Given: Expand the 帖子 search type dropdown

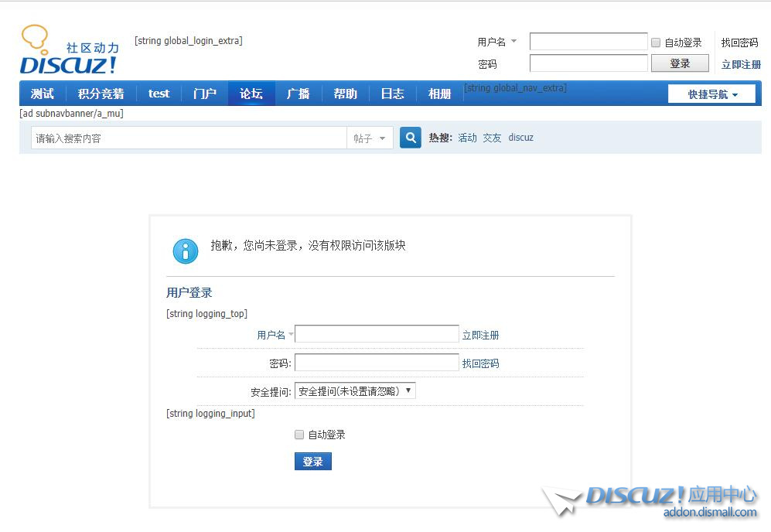Looking at the screenshot, I should (370, 138).
